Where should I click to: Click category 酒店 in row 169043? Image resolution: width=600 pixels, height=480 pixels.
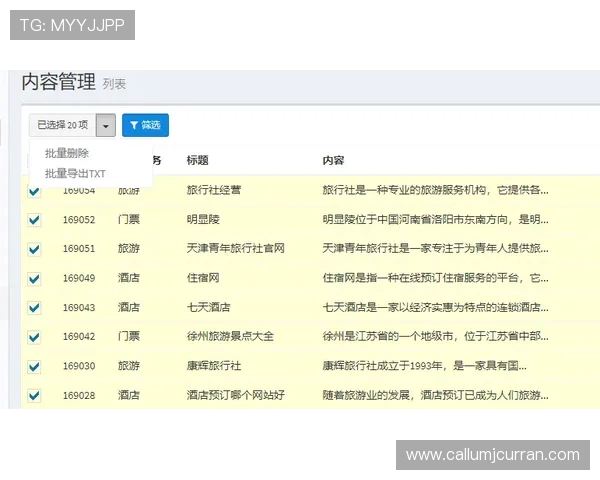tap(129, 307)
